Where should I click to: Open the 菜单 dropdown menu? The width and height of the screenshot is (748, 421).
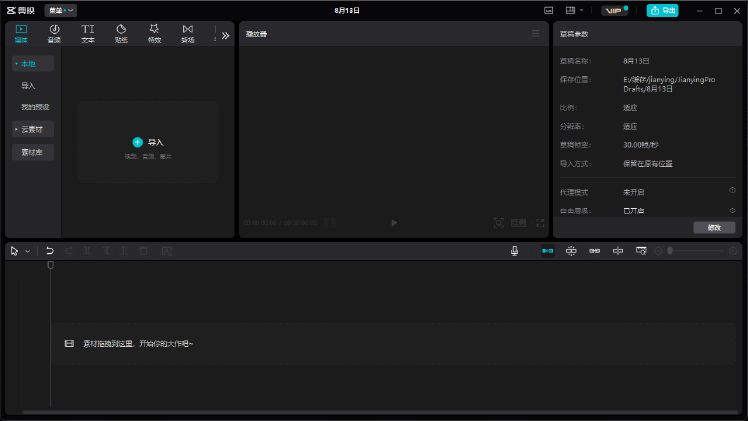[x=61, y=10]
